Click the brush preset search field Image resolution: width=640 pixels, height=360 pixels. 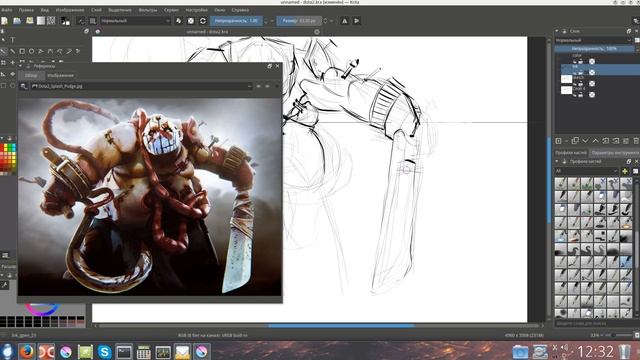[594, 324]
